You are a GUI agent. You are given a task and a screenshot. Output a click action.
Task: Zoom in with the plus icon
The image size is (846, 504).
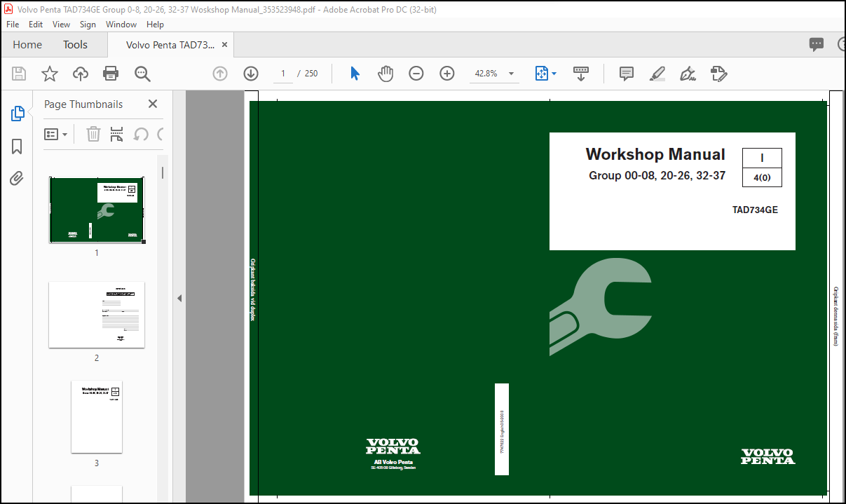click(447, 74)
